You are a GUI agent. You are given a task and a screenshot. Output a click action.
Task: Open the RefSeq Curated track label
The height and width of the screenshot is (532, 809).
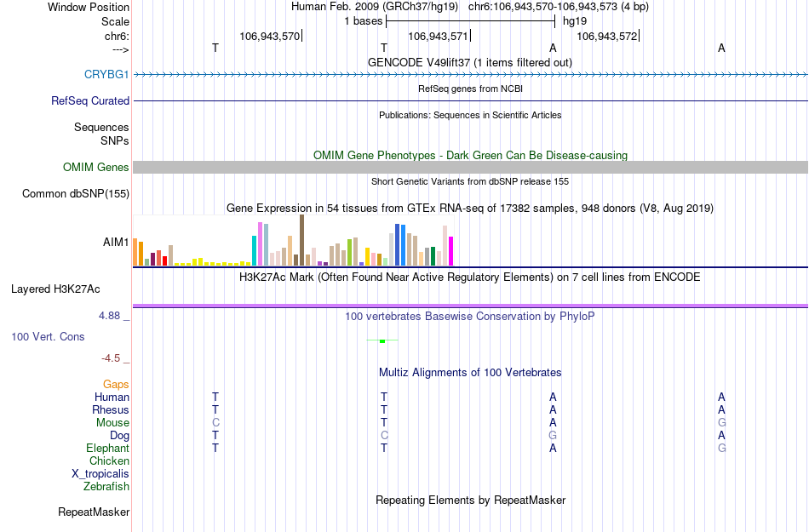coord(89,100)
